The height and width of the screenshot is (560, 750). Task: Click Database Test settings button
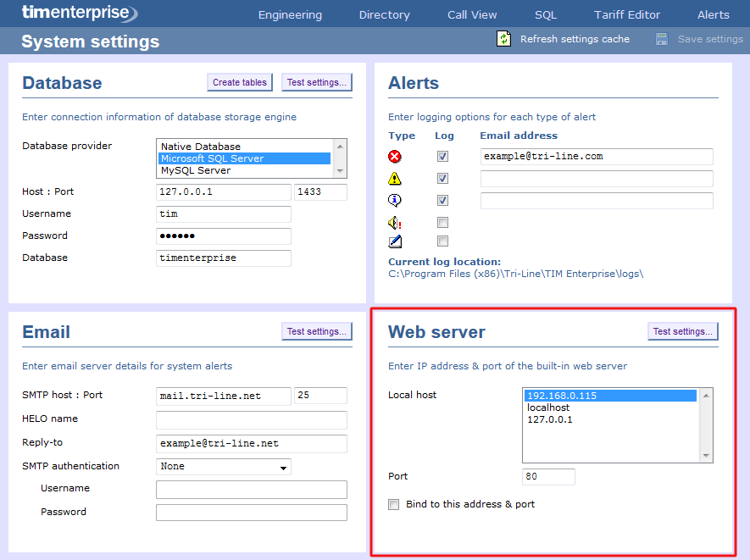pyautogui.click(x=317, y=82)
